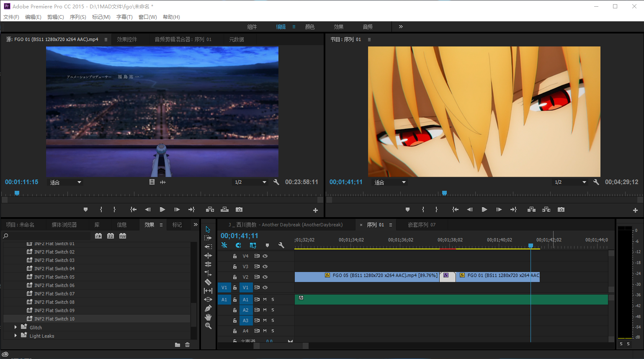Viewport: 644px width, 359px height.
Task: Play video in Source monitor
Action: pos(162,209)
